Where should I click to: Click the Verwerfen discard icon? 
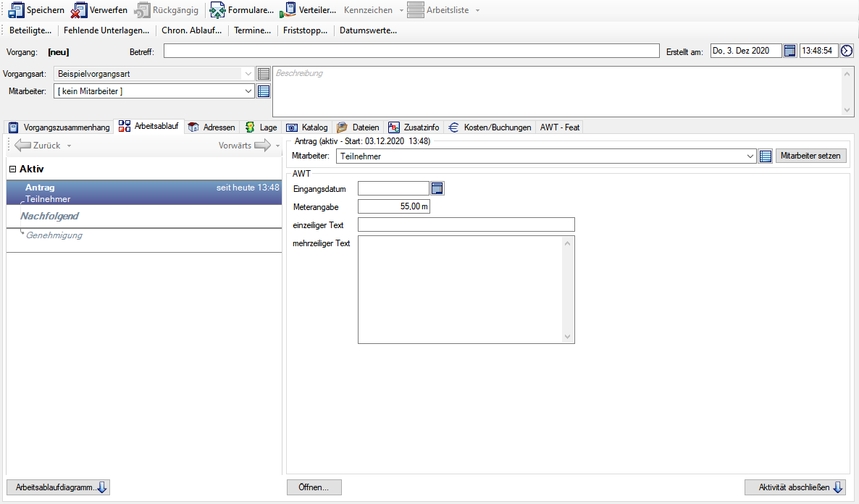(79, 10)
